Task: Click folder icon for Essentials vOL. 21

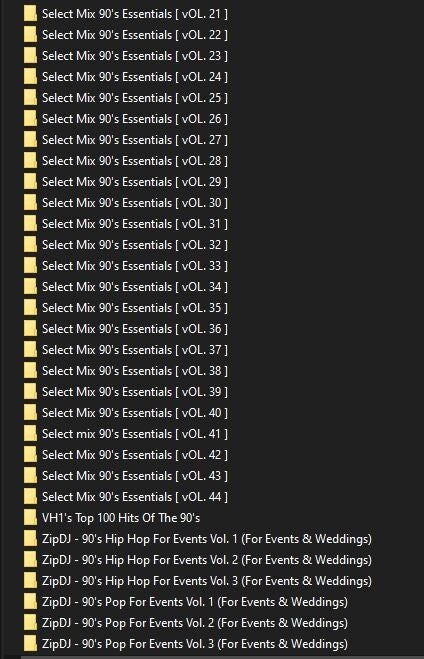Action: (30, 14)
